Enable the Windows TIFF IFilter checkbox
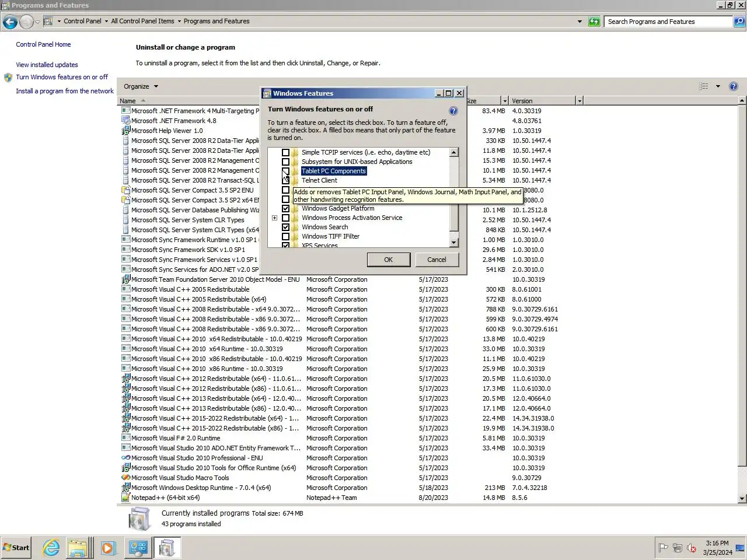This screenshot has width=747, height=560. pos(285,236)
